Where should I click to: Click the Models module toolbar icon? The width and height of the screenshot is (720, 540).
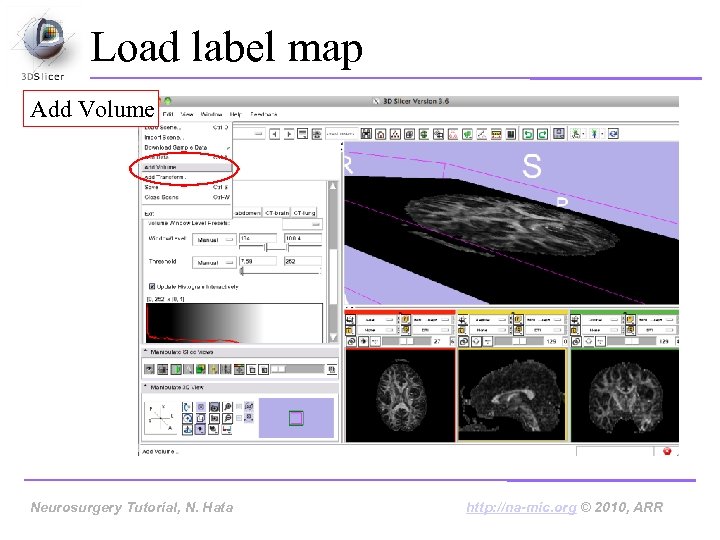tap(424, 134)
